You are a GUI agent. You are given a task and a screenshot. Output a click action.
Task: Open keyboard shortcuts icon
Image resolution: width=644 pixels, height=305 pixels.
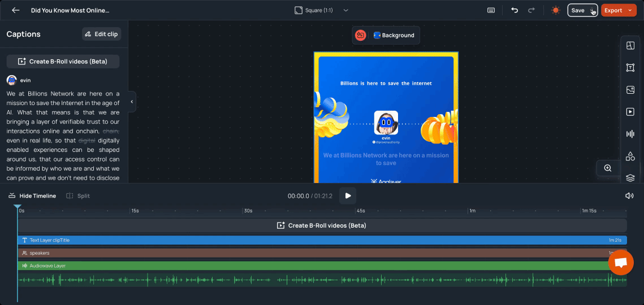pos(491,10)
